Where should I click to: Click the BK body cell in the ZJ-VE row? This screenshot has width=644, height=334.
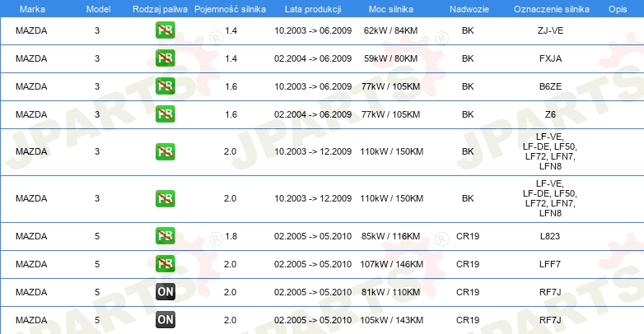coord(468,30)
